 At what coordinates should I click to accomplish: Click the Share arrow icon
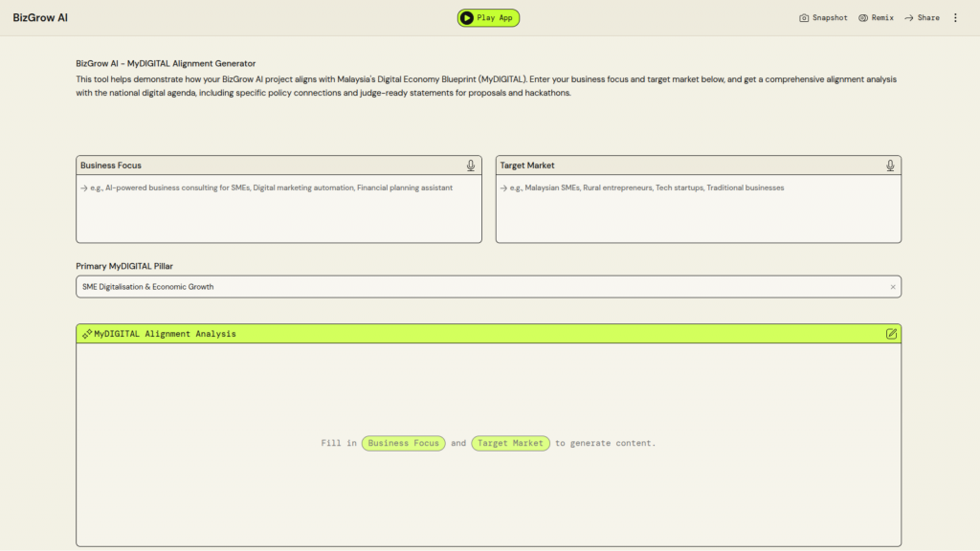[x=909, y=17]
